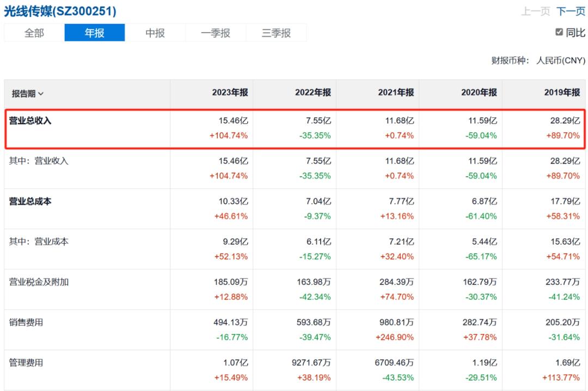Go to 下一页 link
The image size is (588, 391).
(571, 11)
